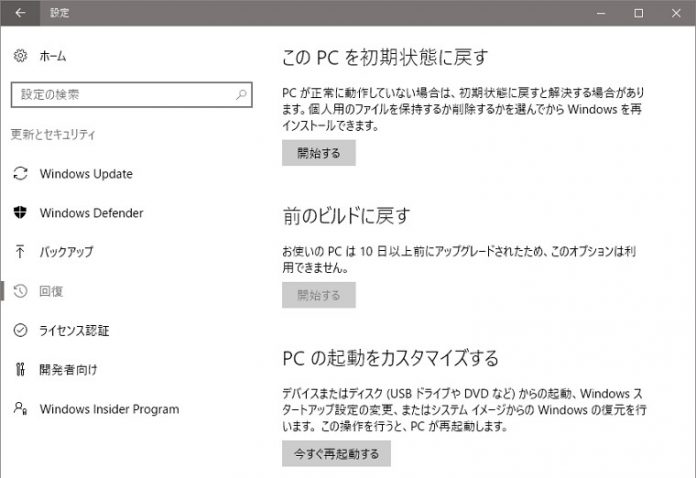Click the Windows Defender shield icon
696x478 pixels.
[20, 213]
